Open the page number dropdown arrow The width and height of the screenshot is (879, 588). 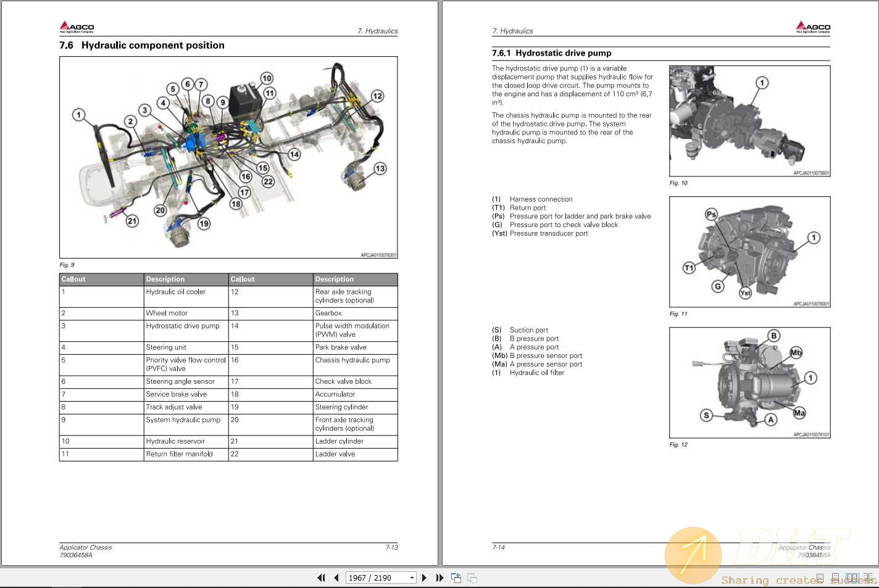click(x=412, y=578)
